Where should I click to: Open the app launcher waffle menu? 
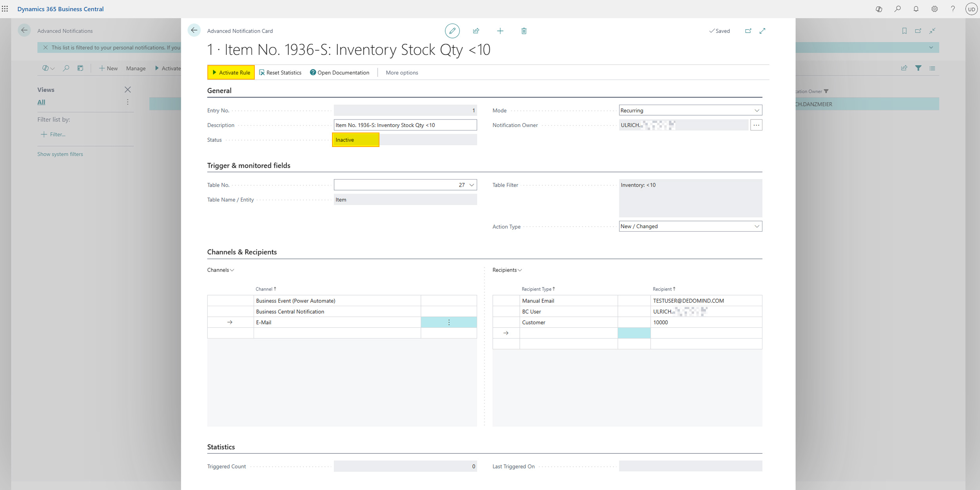click(5, 9)
